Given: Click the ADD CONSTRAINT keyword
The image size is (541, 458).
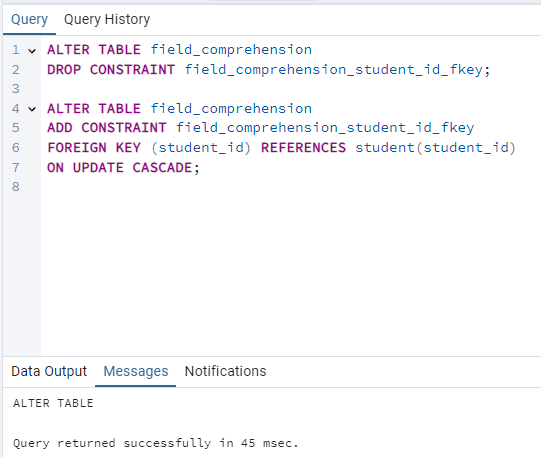Looking at the screenshot, I should click(x=107, y=128).
